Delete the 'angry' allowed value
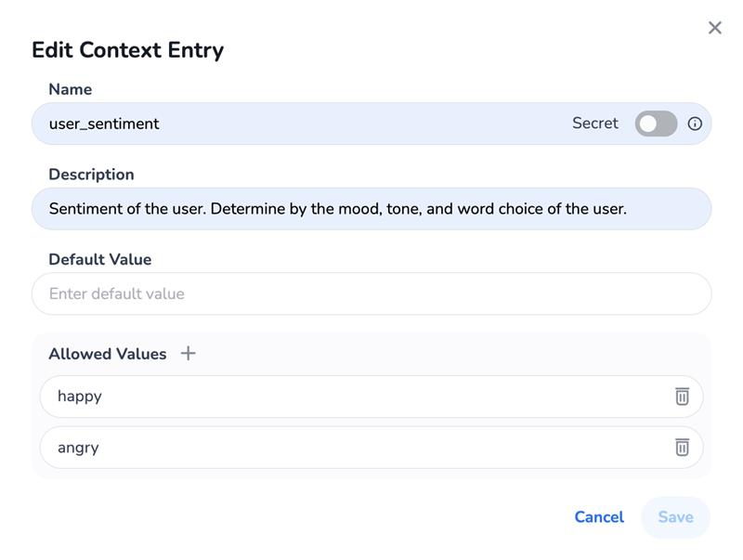 click(x=682, y=448)
